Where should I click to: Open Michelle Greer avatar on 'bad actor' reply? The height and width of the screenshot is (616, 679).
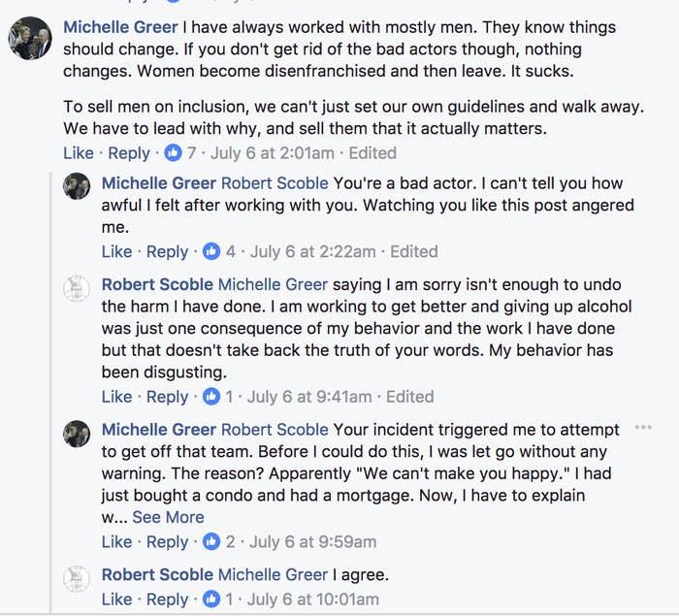(x=77, y=186)
